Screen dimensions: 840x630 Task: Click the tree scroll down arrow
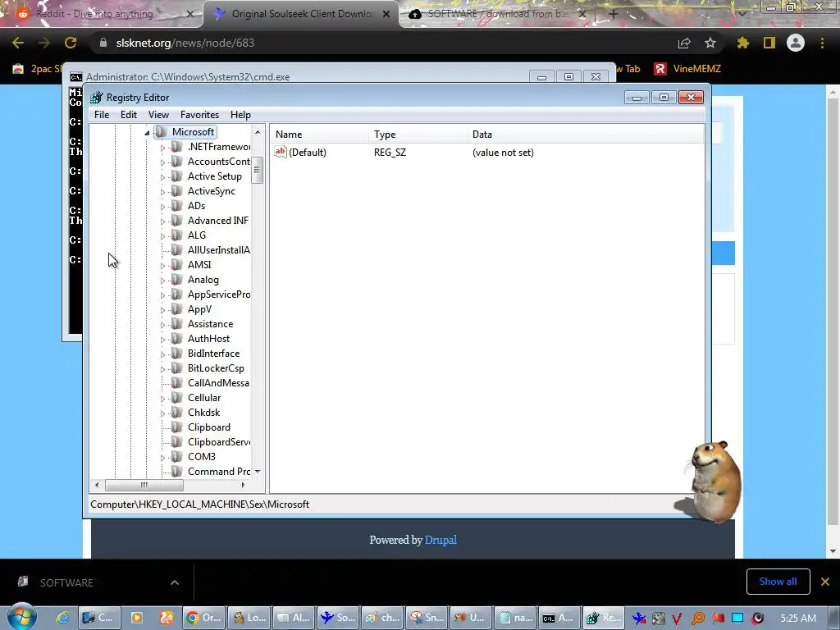coord(258,472)
